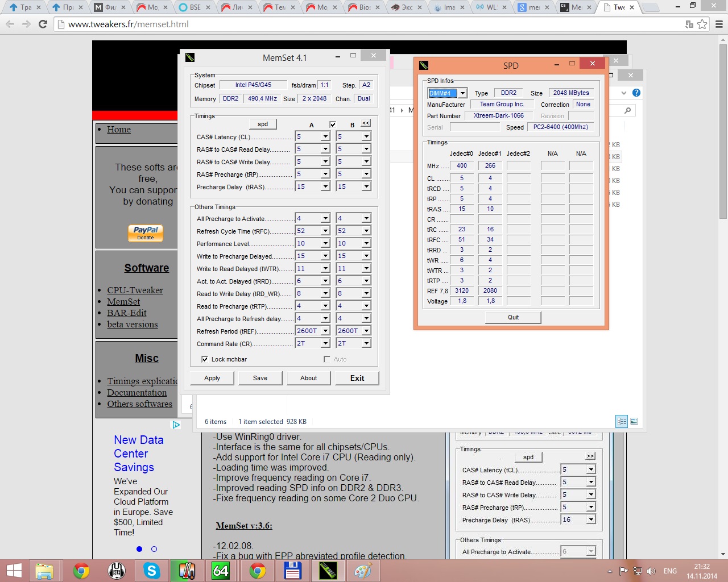The image size is (728, 582).
Task: Show hidden system tray icons
Action: click(x=610, y=571)
